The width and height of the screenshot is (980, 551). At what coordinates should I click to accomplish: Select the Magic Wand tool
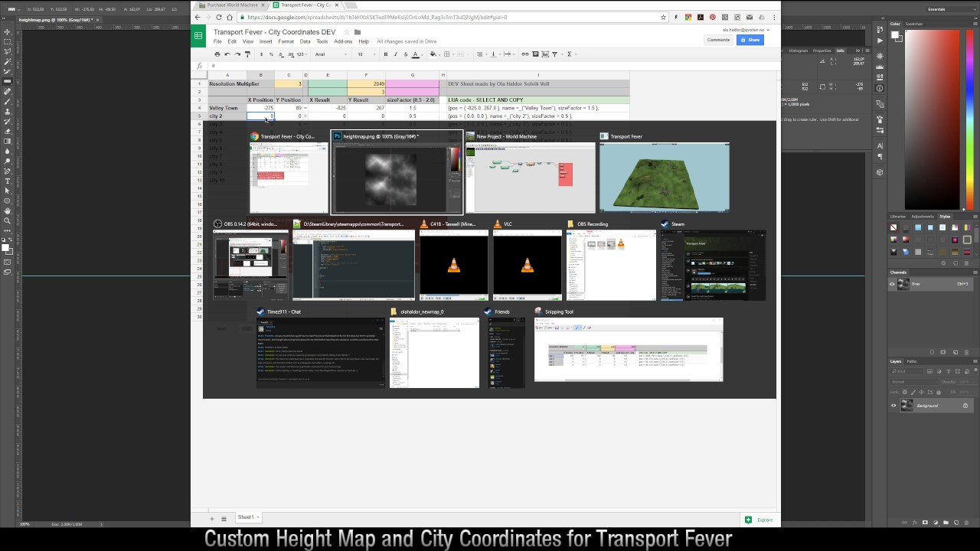8,61
